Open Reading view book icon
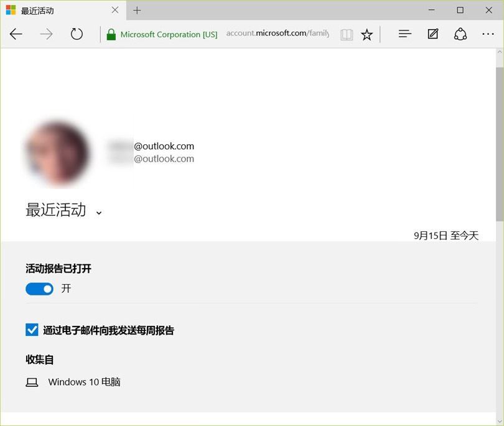The image size is (504, 426). coord(347,35)
